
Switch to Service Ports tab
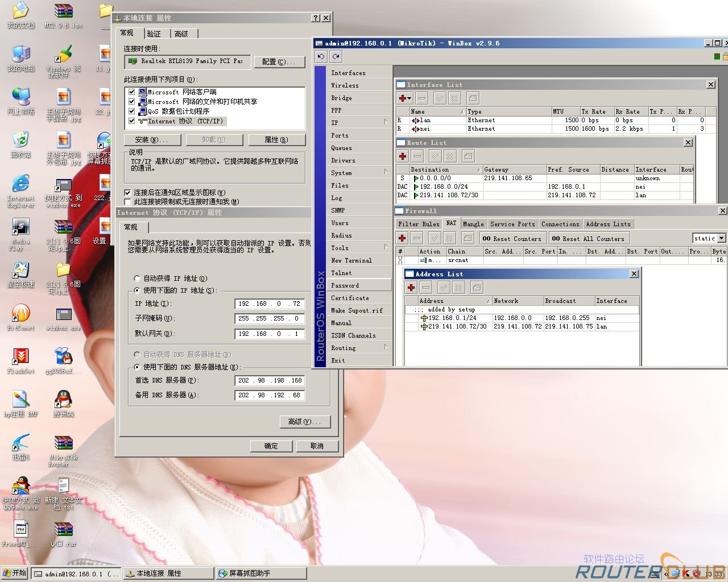click(x=512, y=224)
